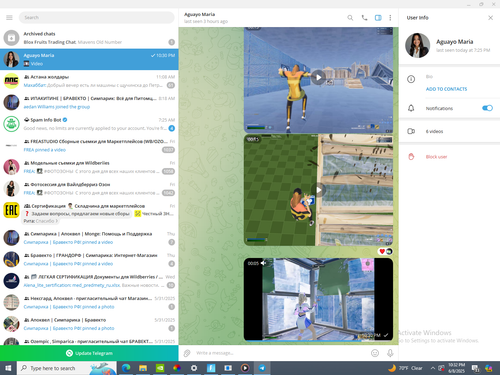This screenshot has height=375, width=500.
Task: Attach a file using the paperclip icon
Action: [x=187, y=353]
